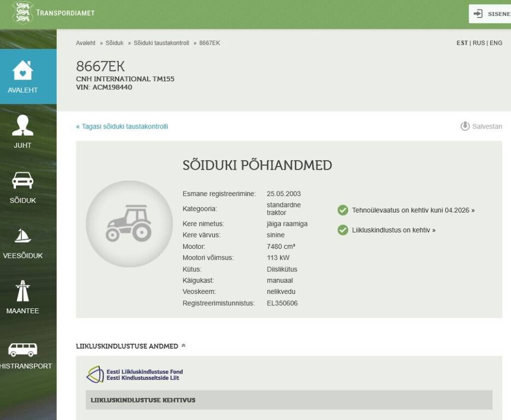Click the drivetrain value nelikvedu
The width and height of the screenshot is (511, 420).
click(281, 291)
